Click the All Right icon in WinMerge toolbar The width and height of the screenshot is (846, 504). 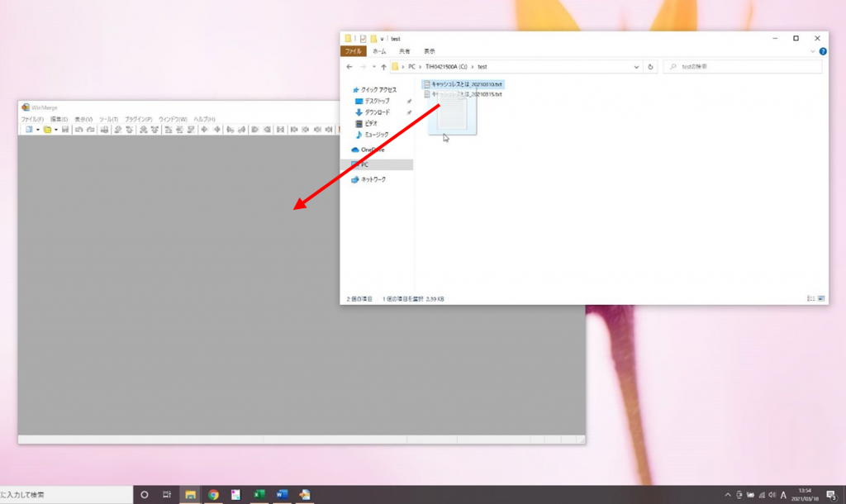tap(254, 130)
